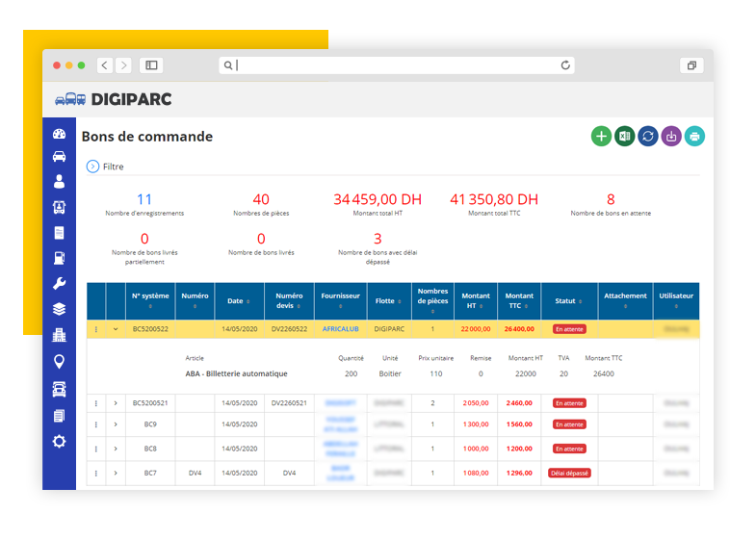The width and height of the screenshot is (756, 539).
Task: Click the browser tabs overview button
Action: coord(691,65)
